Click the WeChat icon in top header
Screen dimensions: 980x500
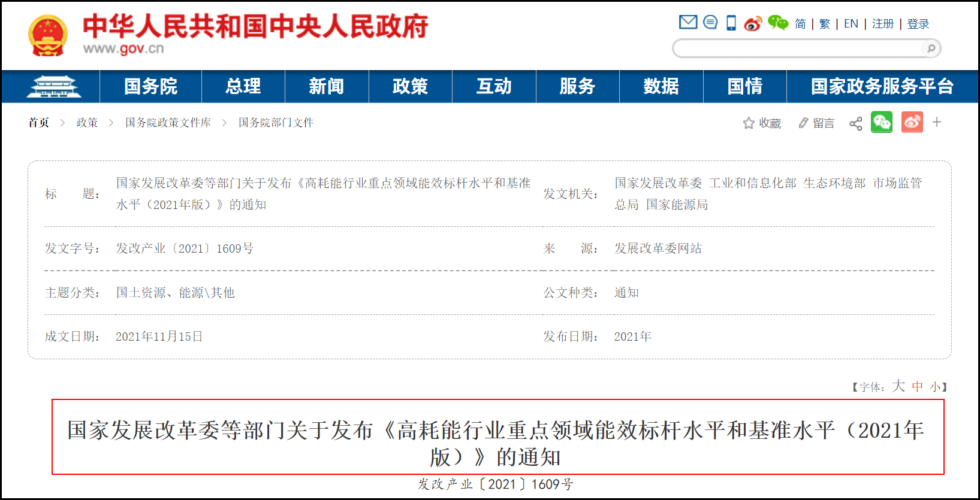[778, 23]
